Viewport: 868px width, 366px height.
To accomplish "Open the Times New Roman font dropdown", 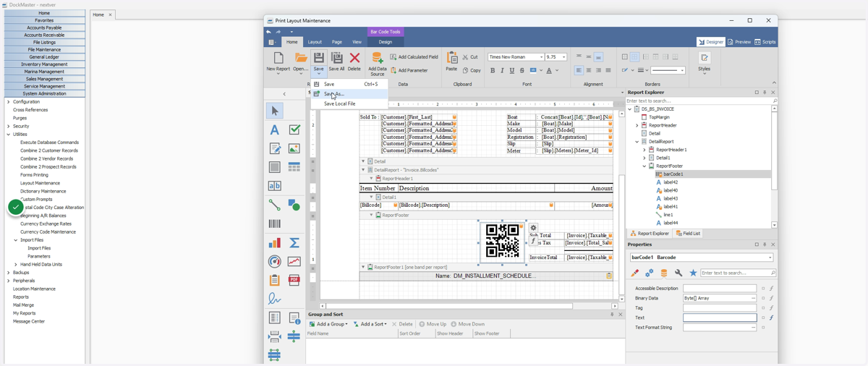I will coord(541,57).
